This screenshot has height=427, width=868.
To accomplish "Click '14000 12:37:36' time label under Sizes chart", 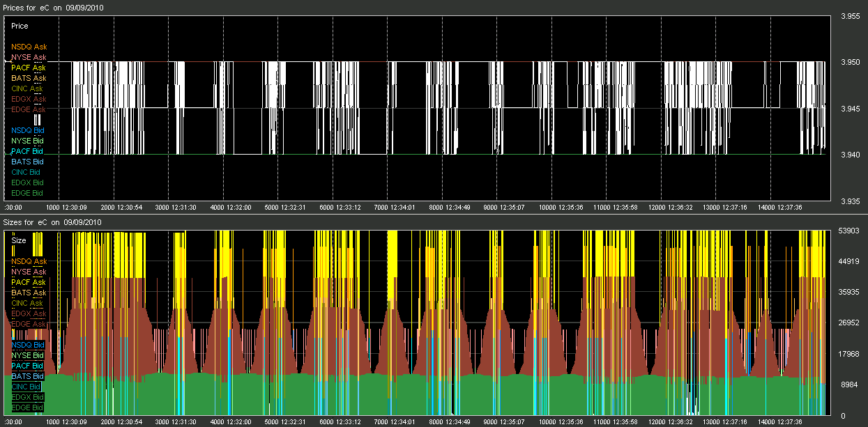I will click(x=779, y=422).
